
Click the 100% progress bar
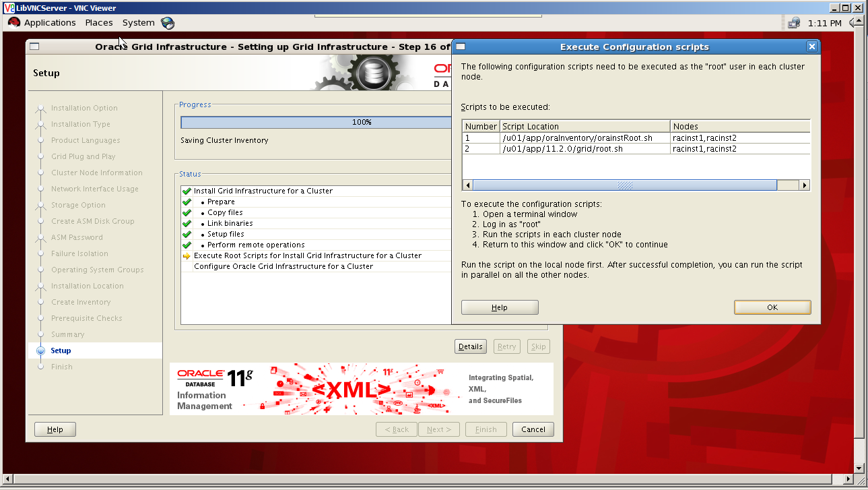(315, 123)
